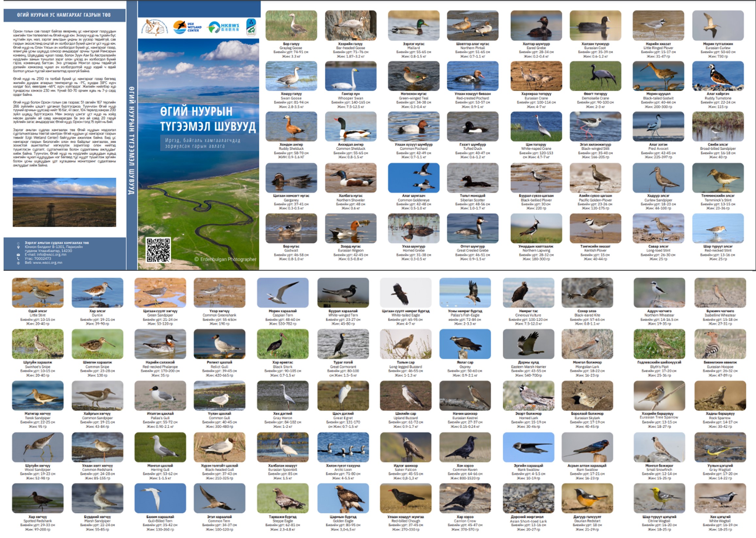Select the Barn Swallow photo

point(587,447)
